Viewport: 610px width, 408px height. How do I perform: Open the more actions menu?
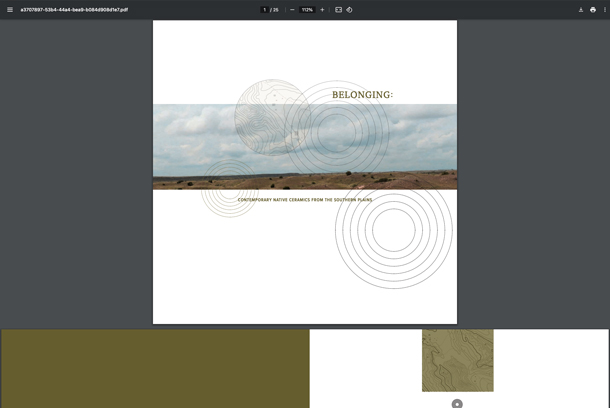point(605,10)
